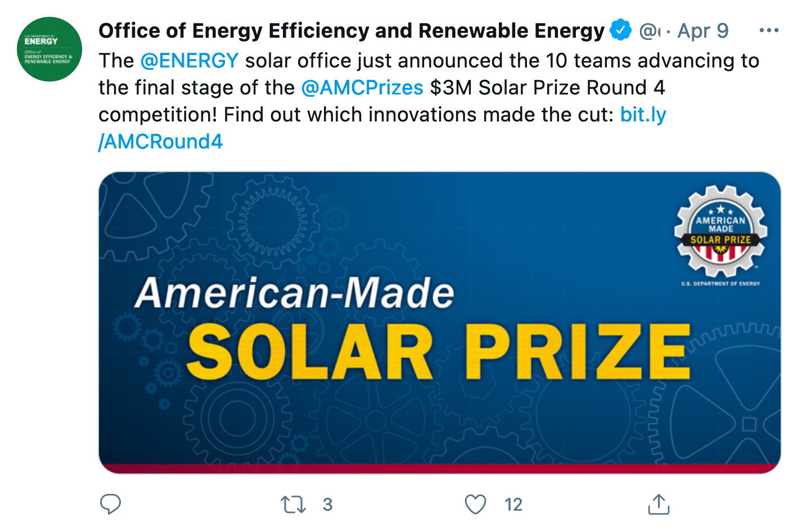The image size is (802, 532).
Task: Click the blue verified badge
Action: coord(621,30)
